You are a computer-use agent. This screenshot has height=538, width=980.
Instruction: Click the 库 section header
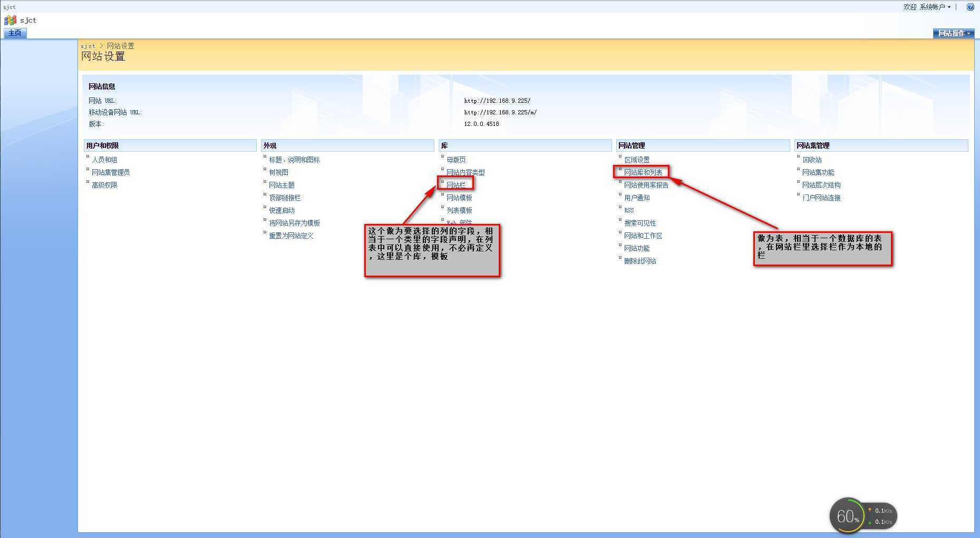tap(526, 145)
